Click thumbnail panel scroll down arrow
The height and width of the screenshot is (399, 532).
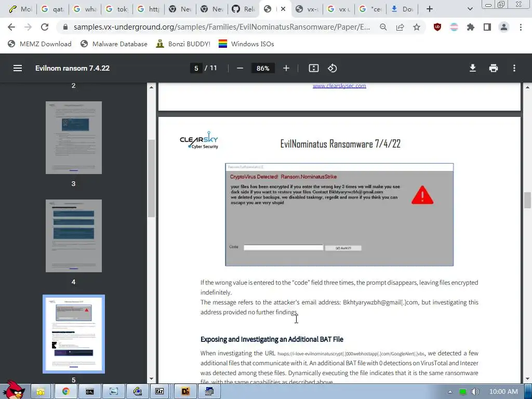coord(151,379)
